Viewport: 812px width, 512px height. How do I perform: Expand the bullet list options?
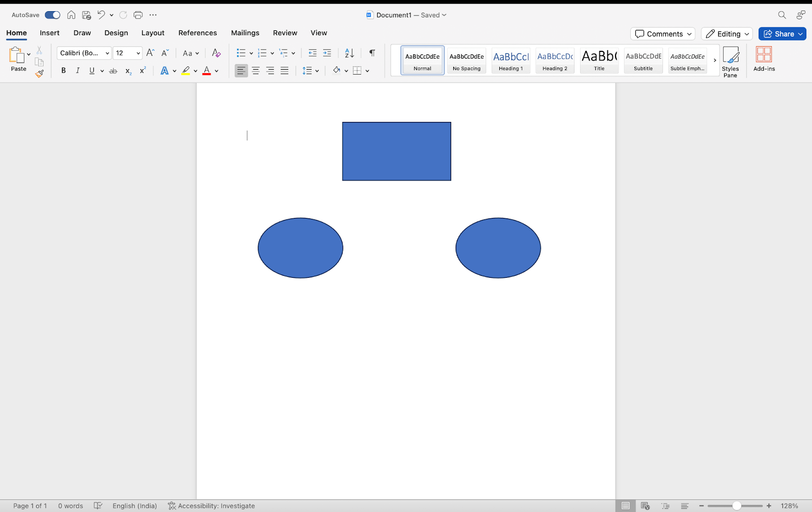click(251, 53)
